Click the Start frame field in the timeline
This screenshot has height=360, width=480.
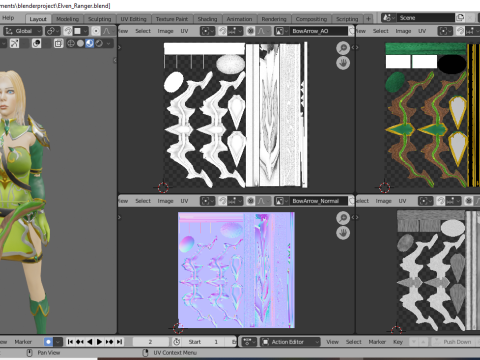point(203,342)
